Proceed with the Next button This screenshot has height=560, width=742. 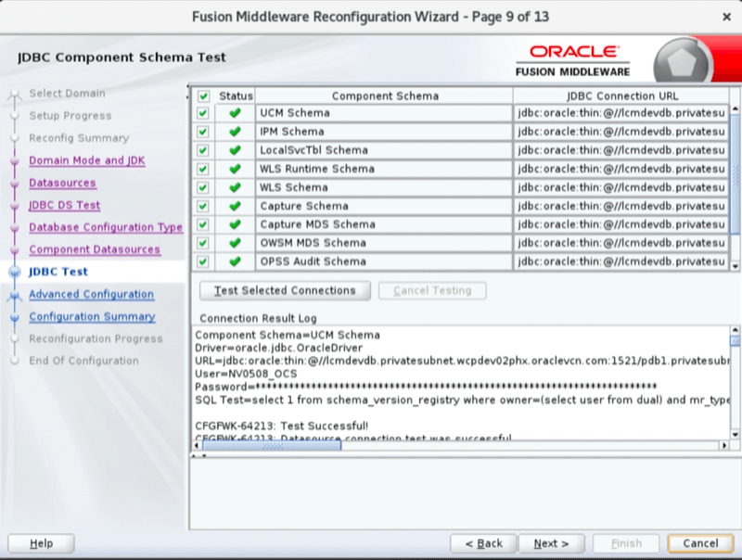(x=552, y=543)
